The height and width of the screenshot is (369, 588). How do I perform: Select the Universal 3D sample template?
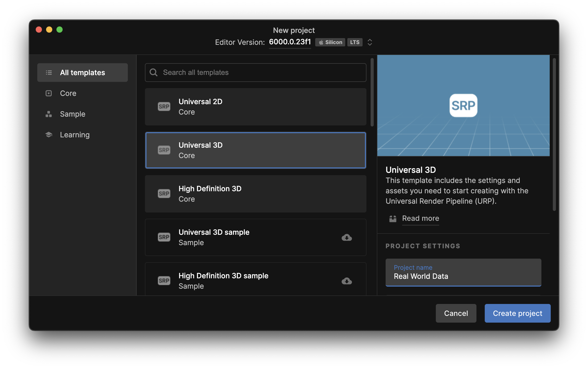pos(255,237)
